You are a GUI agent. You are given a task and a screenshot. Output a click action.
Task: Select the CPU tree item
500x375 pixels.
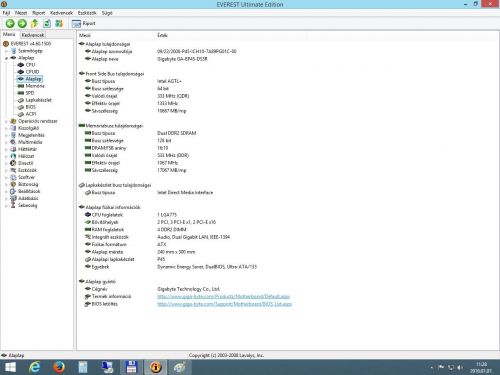pyautogui.click(x=30, y=65)
